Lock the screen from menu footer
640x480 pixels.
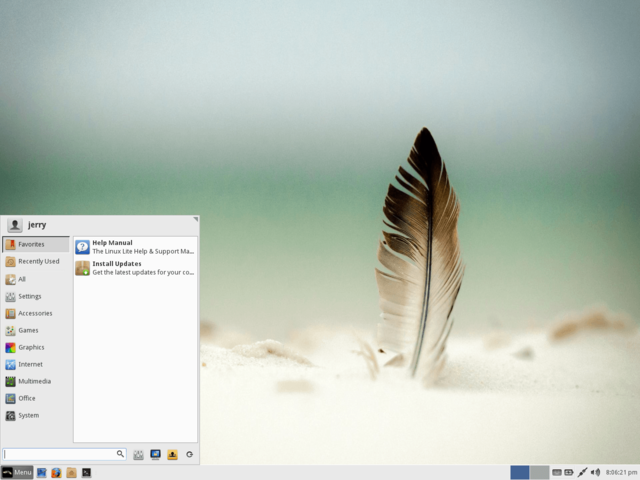[156, 454]
